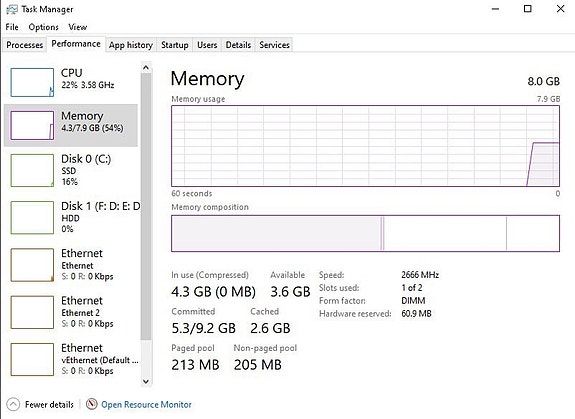Collapse view with Fewer details chevron
The height and width of the screenshot is (419, 575).
[x=13, y=404]
